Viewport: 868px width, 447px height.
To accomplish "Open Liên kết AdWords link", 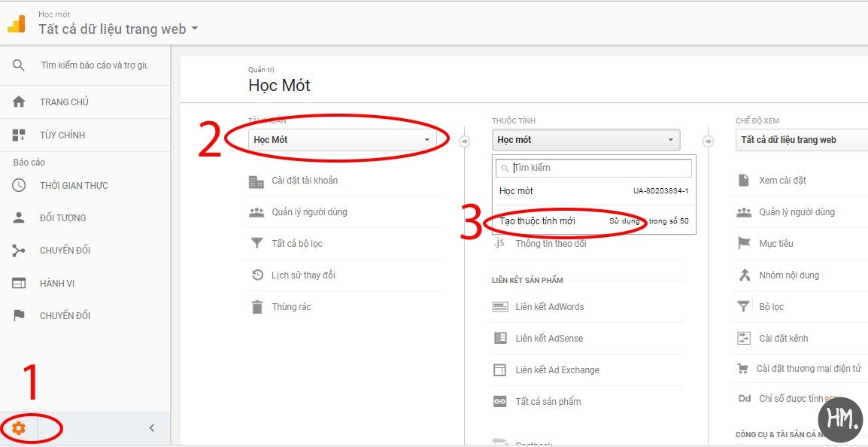I will point(549,307).
